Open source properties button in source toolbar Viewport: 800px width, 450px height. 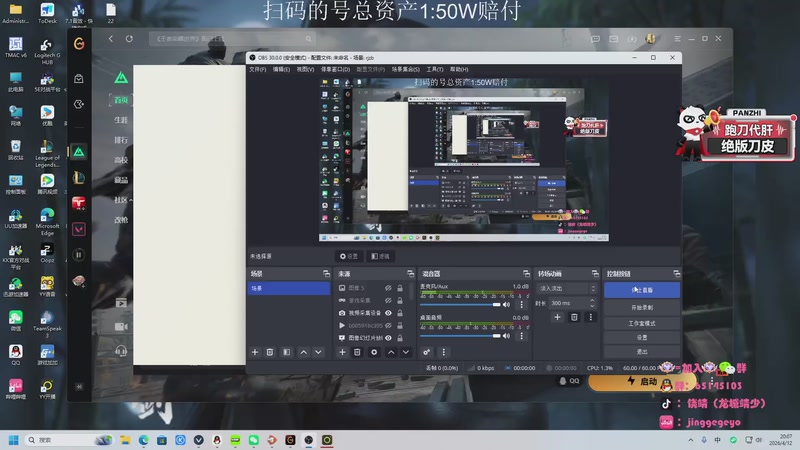(x=349, y=256)
